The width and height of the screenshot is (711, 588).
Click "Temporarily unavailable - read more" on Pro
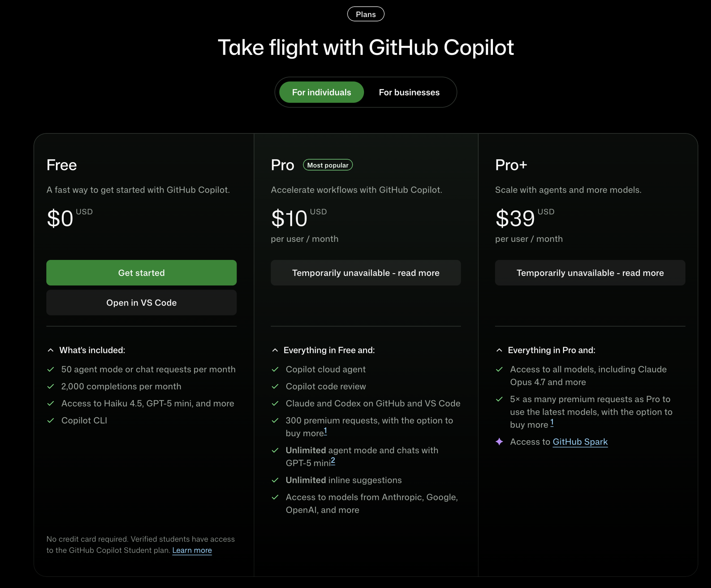click(x=365, y=273)
